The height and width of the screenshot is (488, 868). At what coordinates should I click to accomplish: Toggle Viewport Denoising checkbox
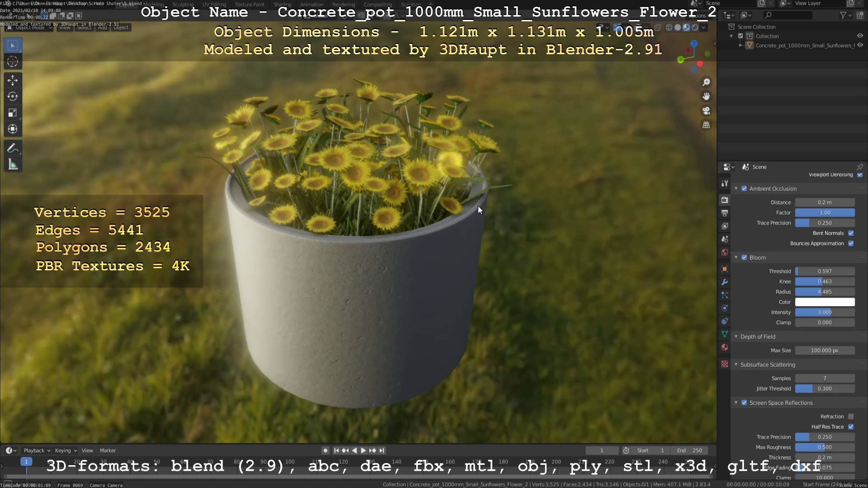(x=860, y=175)
